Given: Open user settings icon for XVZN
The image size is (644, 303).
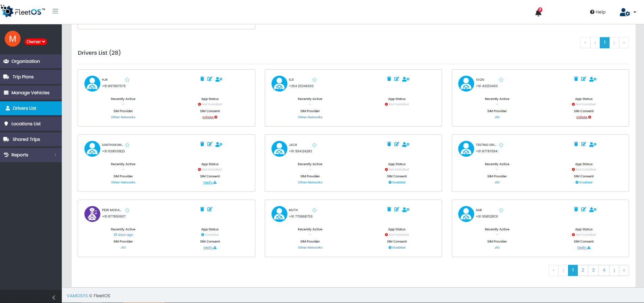Looking at the screenshot, I should click(593, 79).
